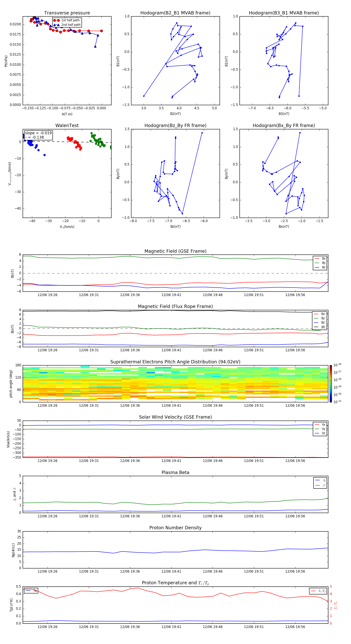Click the 'WalenTest' plot title

click(67, 125)
